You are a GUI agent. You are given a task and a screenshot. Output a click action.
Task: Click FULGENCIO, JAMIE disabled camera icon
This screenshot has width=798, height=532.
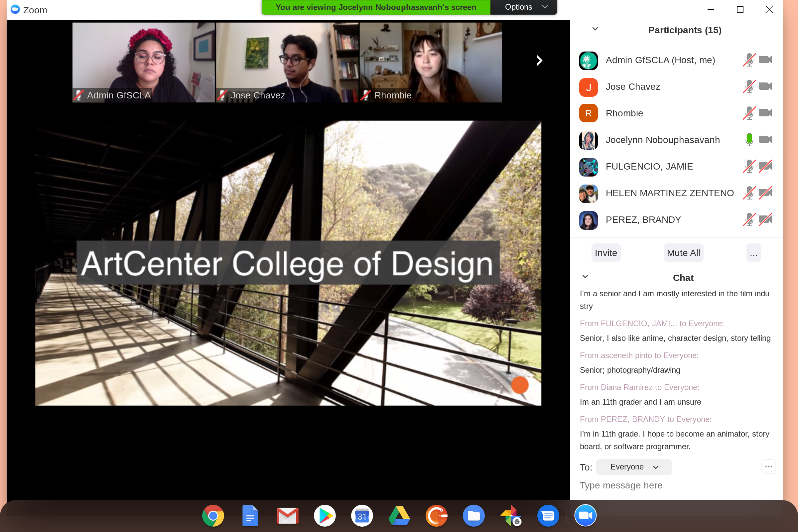pyautogui.click(x=765, y=166)
